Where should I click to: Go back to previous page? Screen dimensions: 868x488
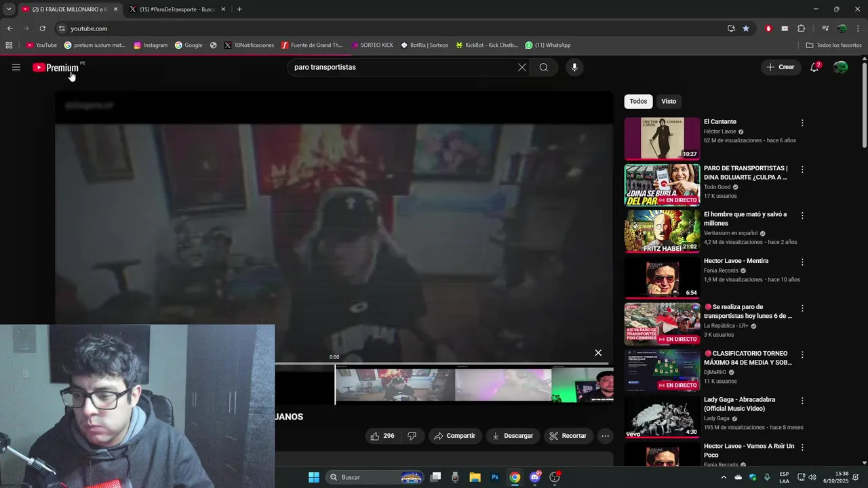click(9, 28)
